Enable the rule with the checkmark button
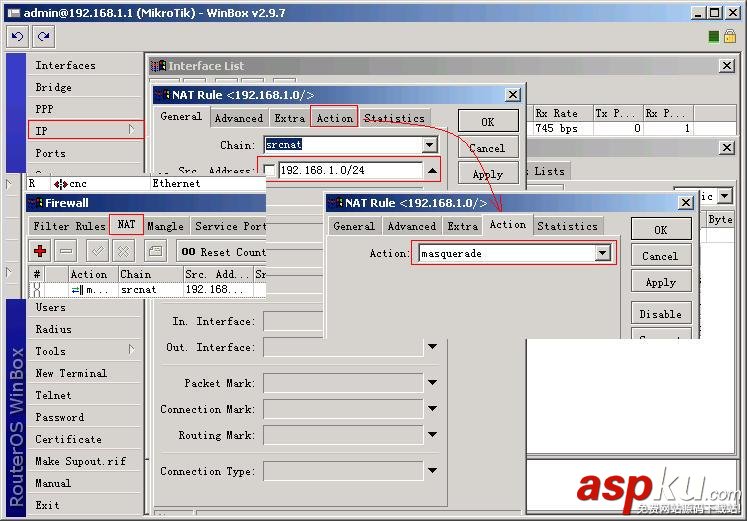The image size is (747, 521). pos(97,251)
